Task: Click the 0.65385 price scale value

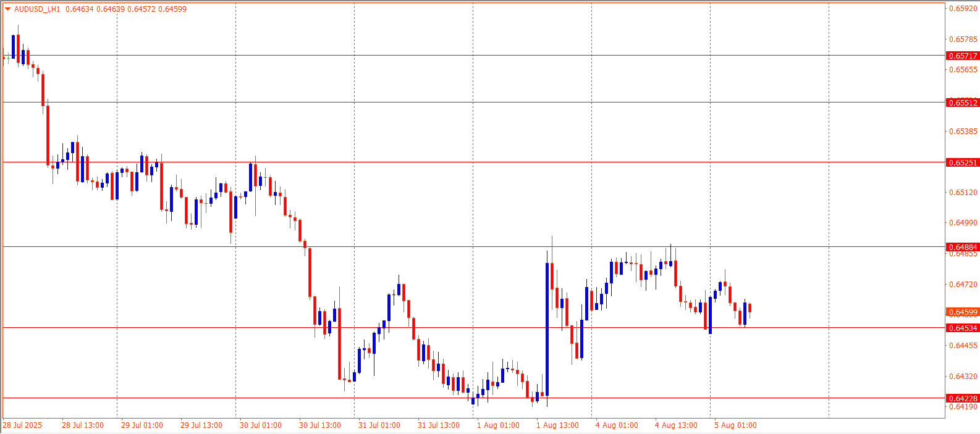Action: 963,131
